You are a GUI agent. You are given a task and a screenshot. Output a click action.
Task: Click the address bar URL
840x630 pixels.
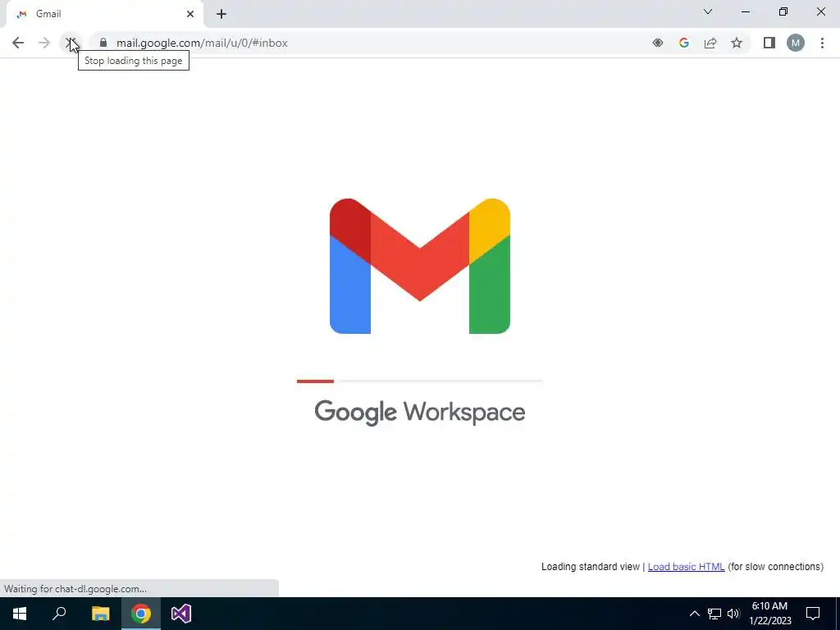pos(202,43)
